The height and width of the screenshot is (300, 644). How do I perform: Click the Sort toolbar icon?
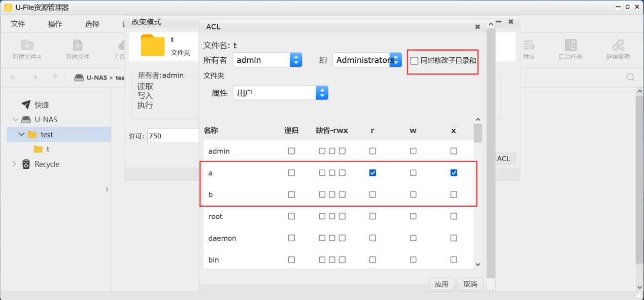click(x=529, y=46)
